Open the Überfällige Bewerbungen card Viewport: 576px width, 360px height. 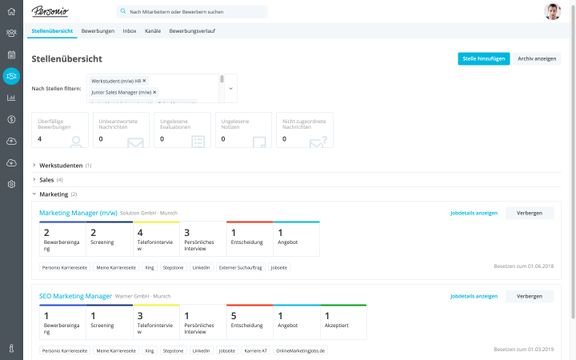click(60, 130)
